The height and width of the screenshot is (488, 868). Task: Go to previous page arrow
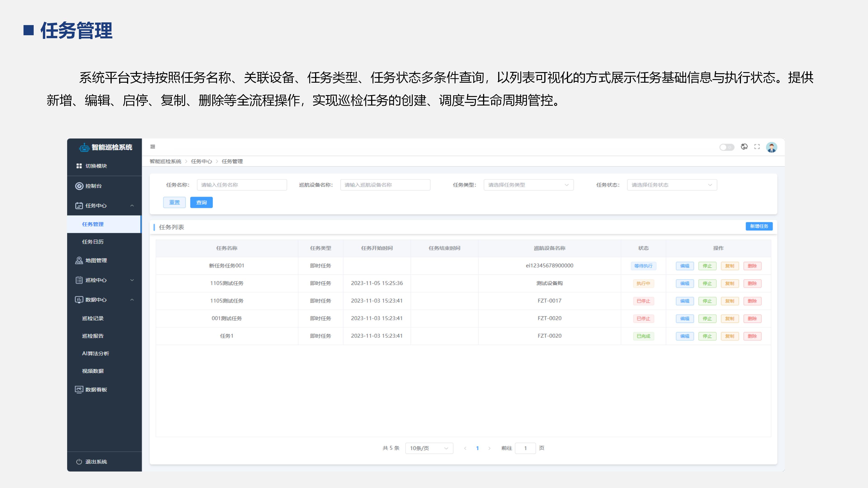[465, 448]
